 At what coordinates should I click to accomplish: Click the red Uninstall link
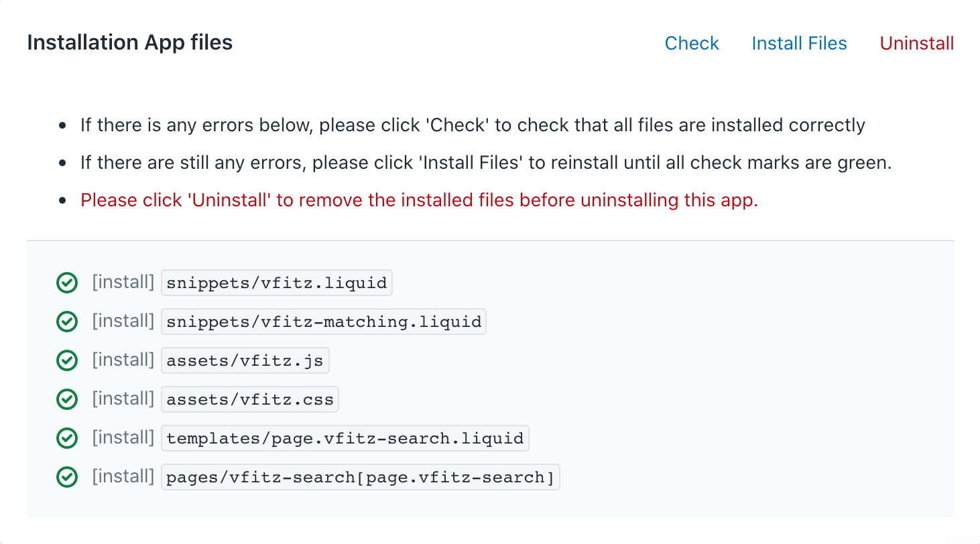(x=917, y=44)
